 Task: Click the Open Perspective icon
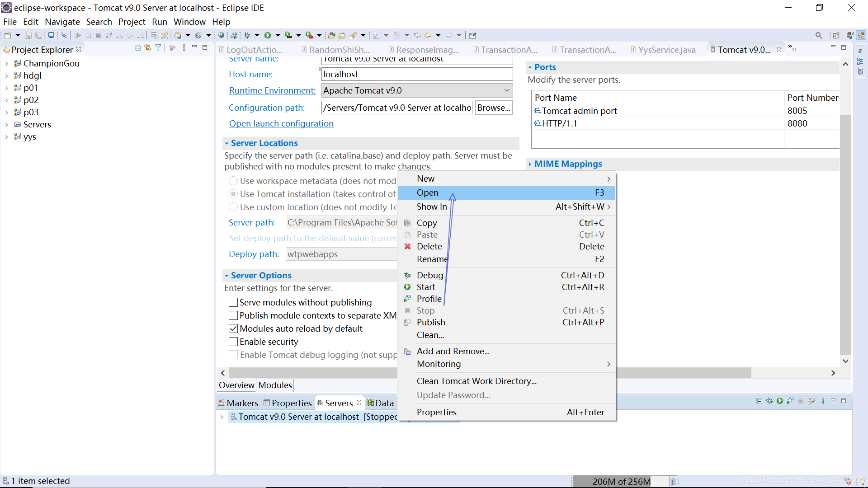pyautogui.click(x=836, y=35)
